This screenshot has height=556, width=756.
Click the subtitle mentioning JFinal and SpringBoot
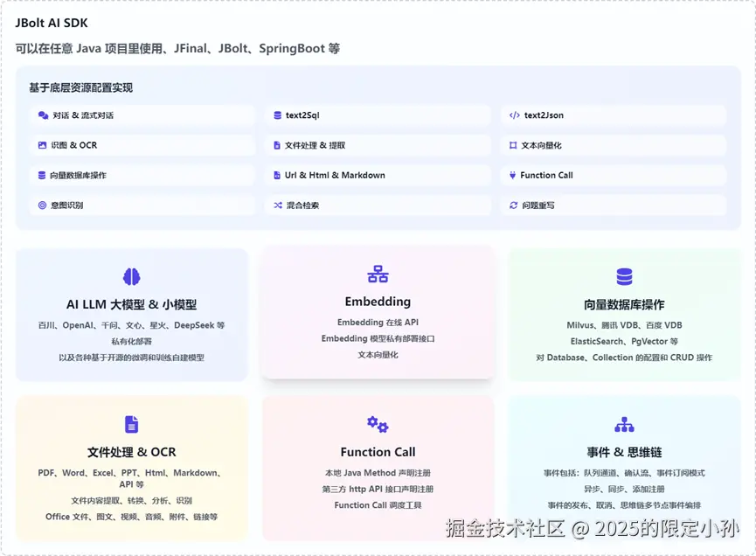pos(177,49)
